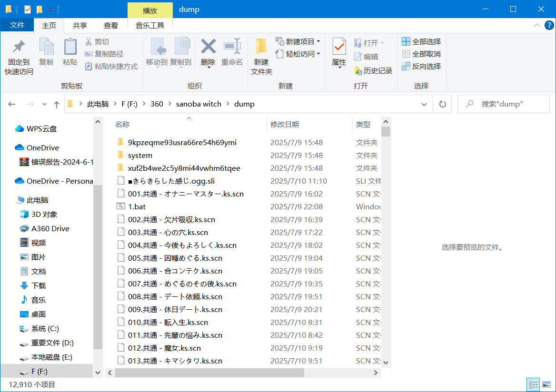The height and width of the screenshot is (392, 556).
Task: Open the quick access toolbar customize arrow
Action: click(50, 10)
